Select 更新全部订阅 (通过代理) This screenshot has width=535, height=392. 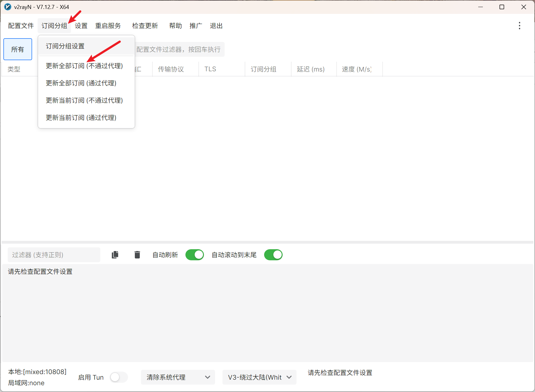pyautogui.click(x=86, y=83)
